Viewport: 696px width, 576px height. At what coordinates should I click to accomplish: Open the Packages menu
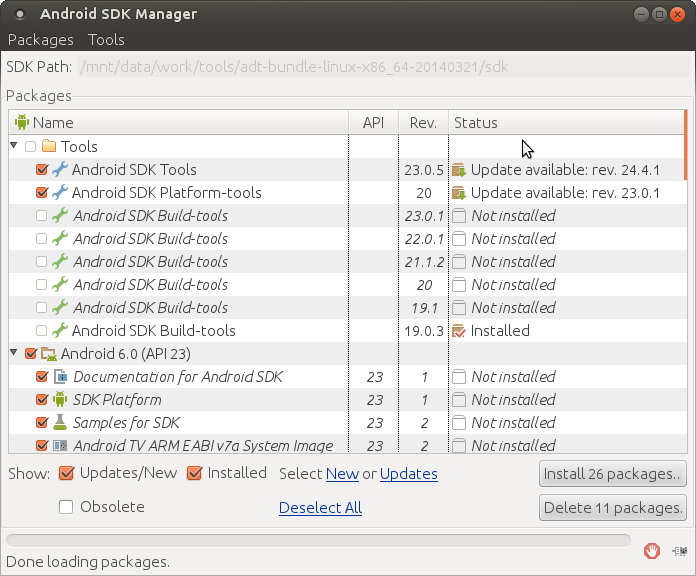coord(41,40)
